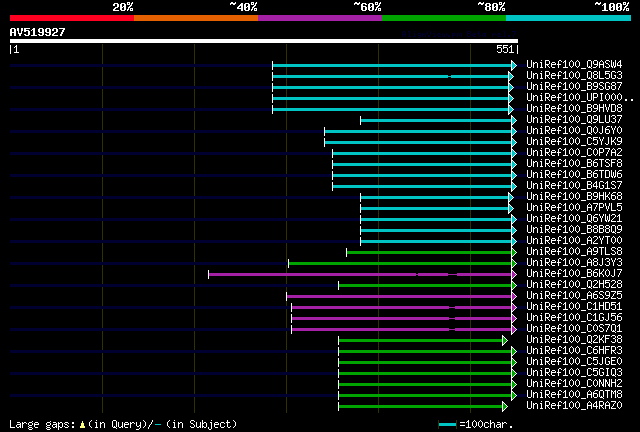Click the white query sequence bar
Screen dimensions: 640x432
click(264, 41)
